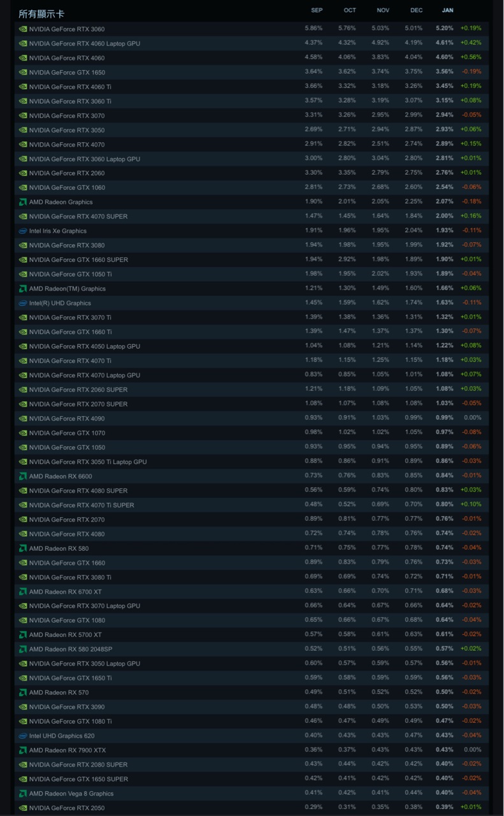Click +0.56% change for GeForce RTX 4060
504x816 pixels.
click(x=471, y=57)
